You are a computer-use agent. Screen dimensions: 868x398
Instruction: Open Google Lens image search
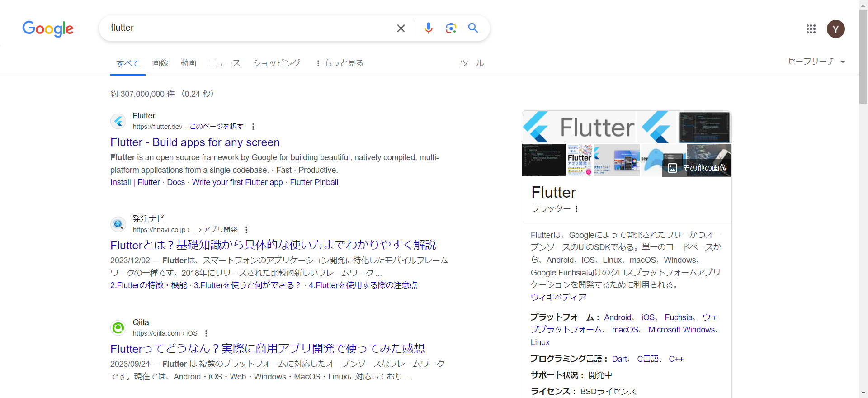click(x=451, y=28)
